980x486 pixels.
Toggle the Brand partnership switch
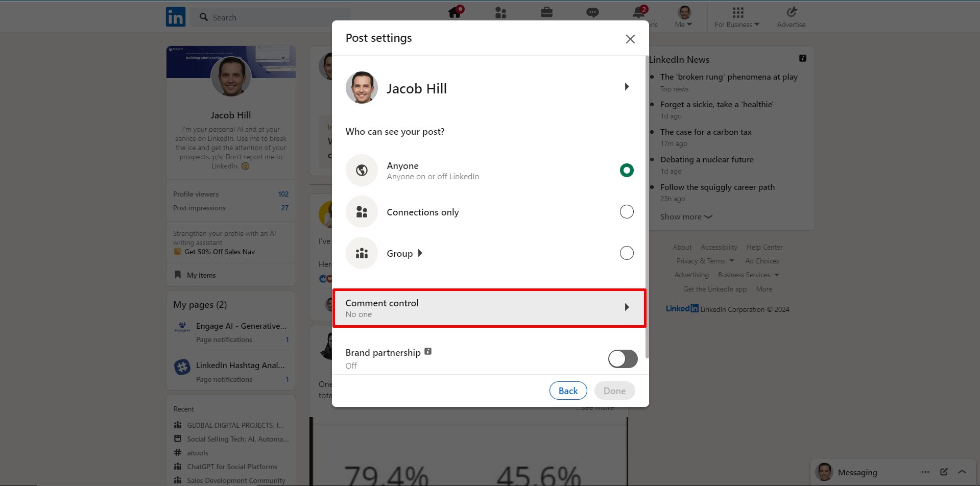pyautogui.click(x=623, y=359)
